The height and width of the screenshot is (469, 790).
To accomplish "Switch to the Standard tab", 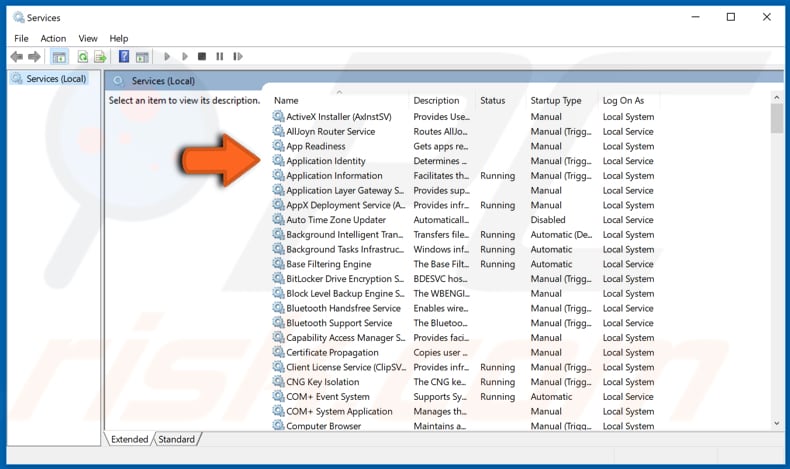I will coord(176,439).
